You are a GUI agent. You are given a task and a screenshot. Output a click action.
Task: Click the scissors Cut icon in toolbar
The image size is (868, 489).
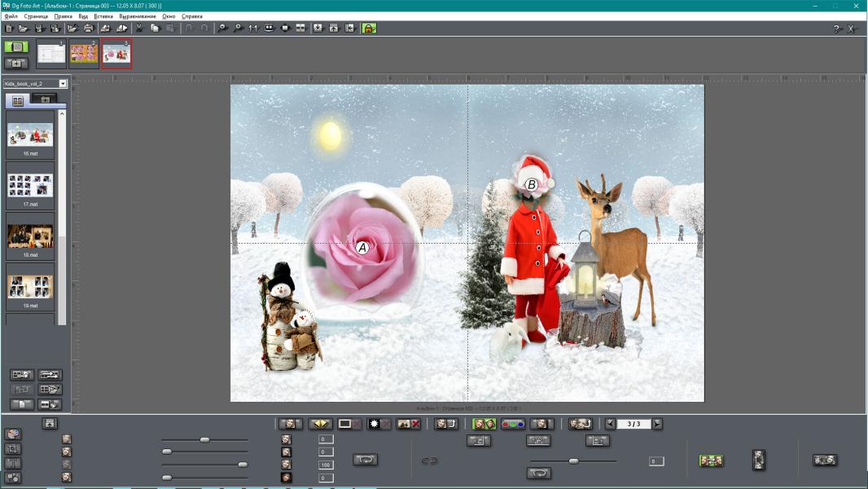139,29
